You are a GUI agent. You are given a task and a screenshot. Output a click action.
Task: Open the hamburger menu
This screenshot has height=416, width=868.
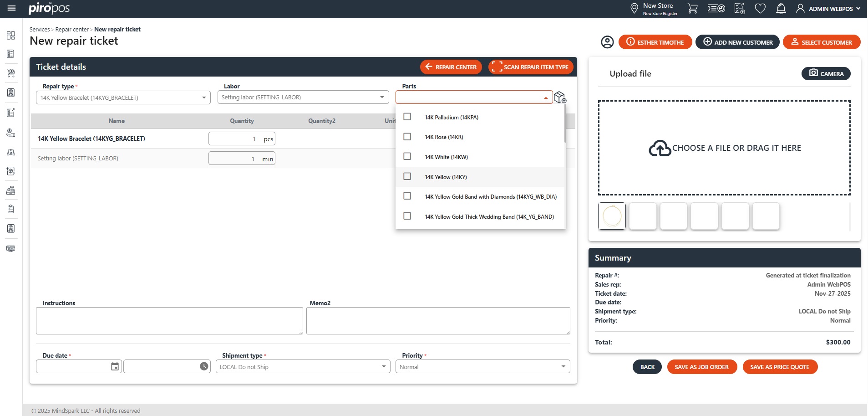pyautogui.click(x=11, y=8)
